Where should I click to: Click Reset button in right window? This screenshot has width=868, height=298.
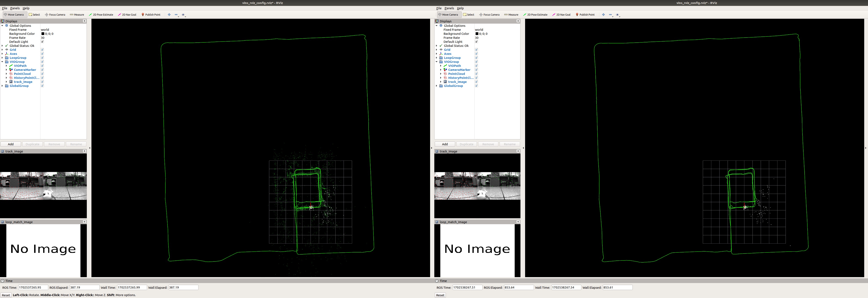pyautogui.click(x=440, y=295)
